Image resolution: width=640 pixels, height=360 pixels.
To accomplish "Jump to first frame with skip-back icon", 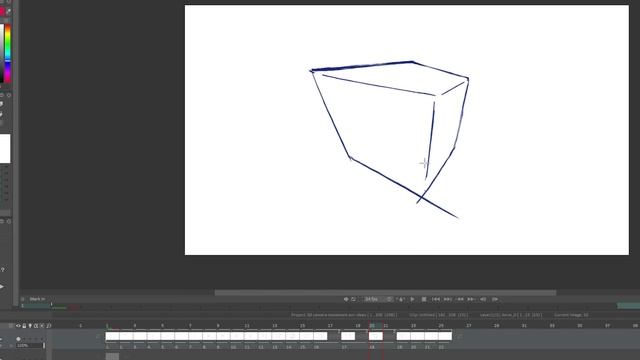I will click(x=436, y=299).
